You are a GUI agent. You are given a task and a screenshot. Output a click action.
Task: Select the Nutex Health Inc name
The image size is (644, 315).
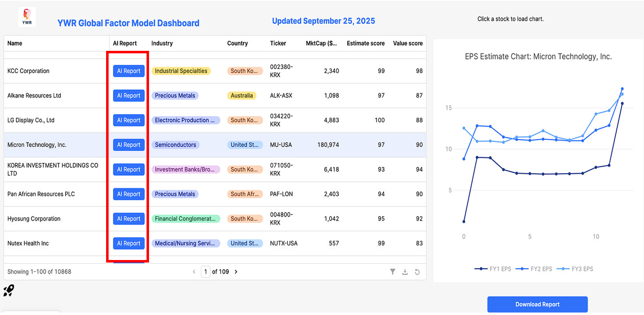[x=28, y=243]
